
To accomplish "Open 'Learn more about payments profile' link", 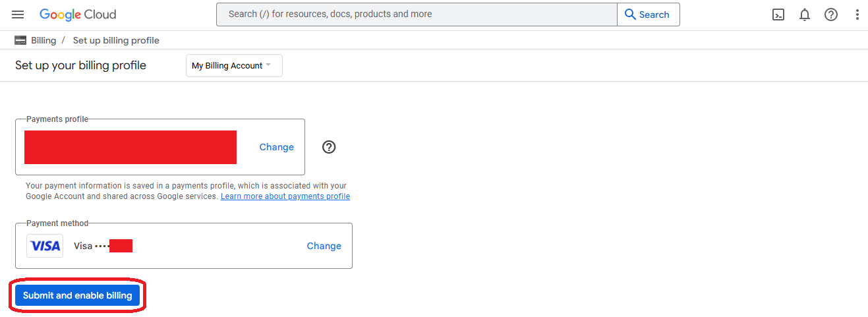I will pyautogui.click(x=285, y=196).
